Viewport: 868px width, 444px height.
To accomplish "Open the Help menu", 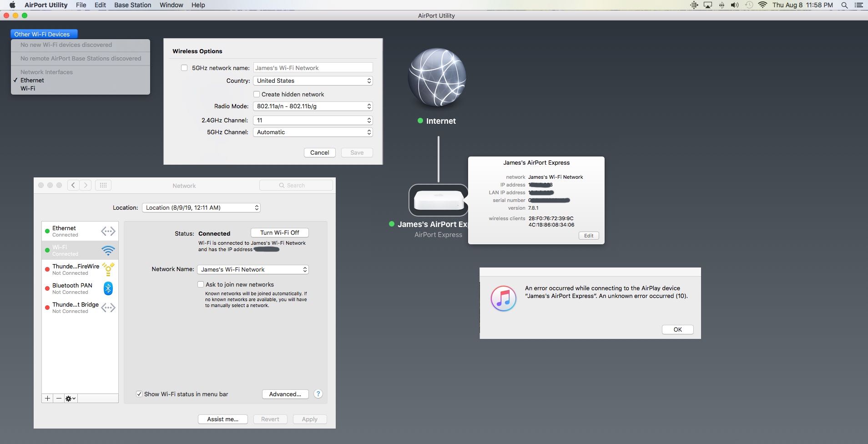I will [198, 5].
